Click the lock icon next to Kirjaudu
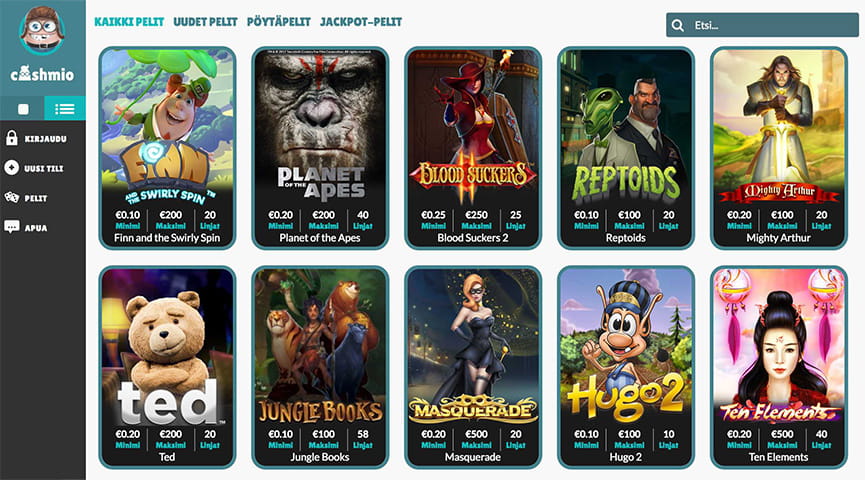 pos(12,138)
